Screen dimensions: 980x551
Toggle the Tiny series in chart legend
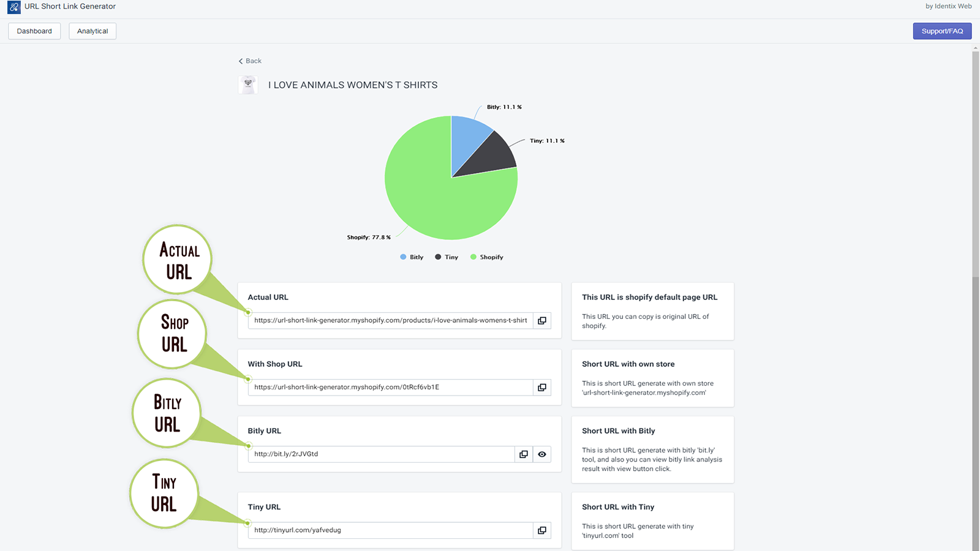click(x=446, y=257)
